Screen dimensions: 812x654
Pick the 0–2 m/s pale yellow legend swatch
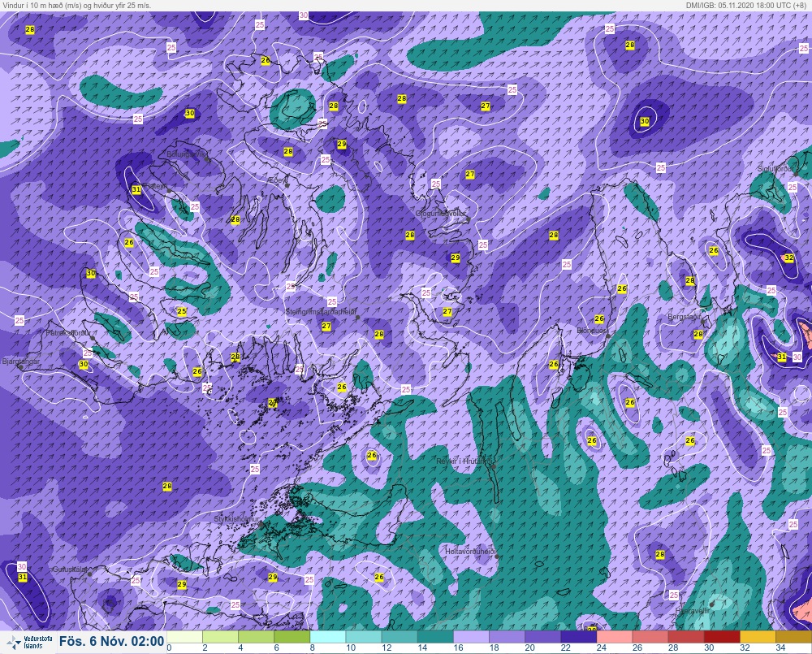(185, 636)
